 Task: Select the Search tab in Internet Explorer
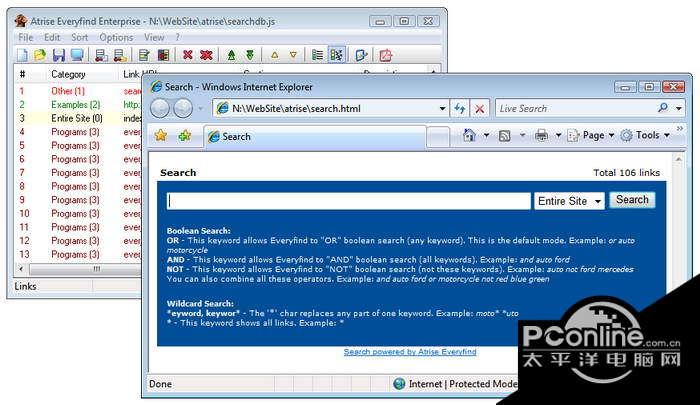tap(315, 137)
